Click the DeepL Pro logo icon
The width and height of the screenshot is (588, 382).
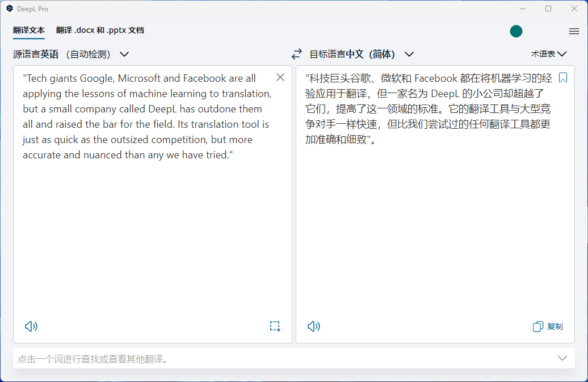click(10, 9)
